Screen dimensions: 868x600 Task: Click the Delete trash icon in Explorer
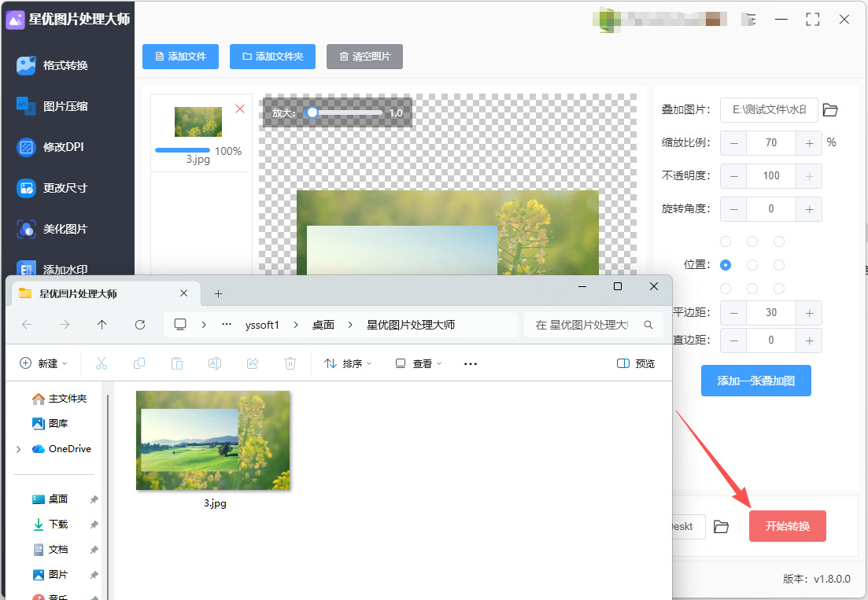click(290, 363)
